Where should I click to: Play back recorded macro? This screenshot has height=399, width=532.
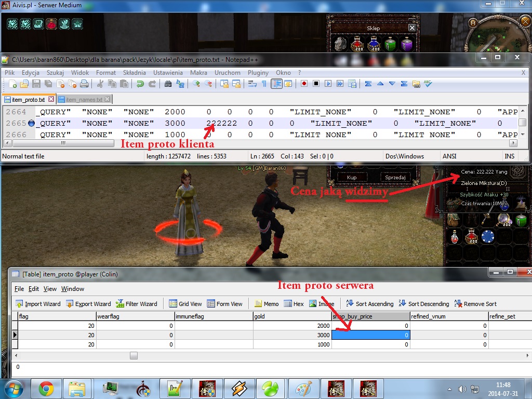[328, 84]
